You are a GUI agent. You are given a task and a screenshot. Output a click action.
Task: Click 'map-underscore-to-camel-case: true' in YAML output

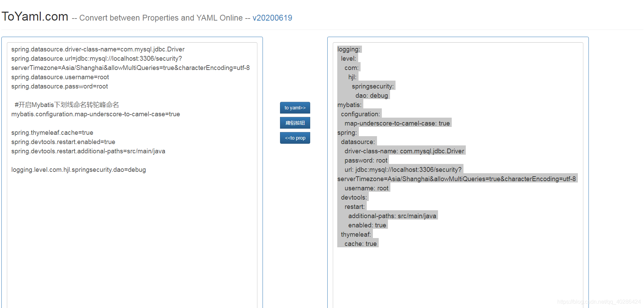coord(397,123)
